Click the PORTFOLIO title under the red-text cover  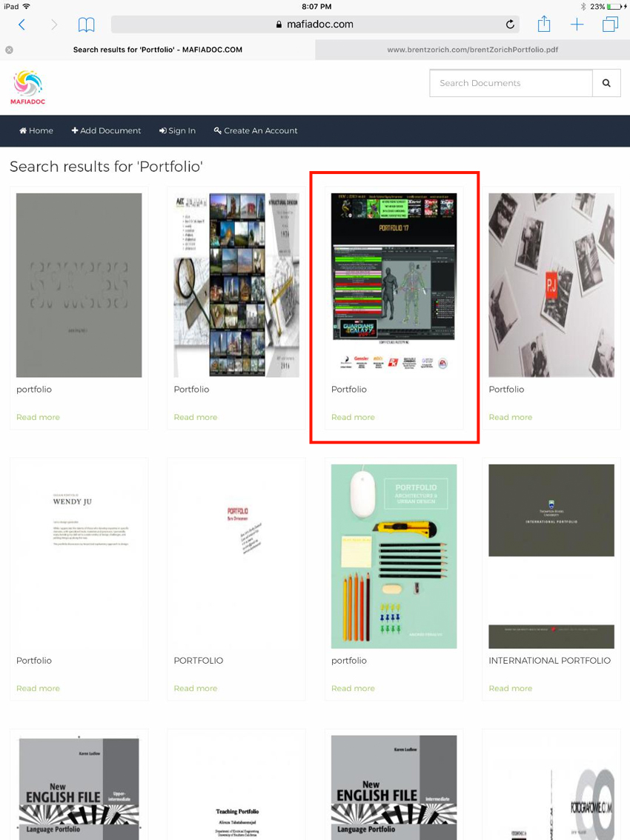pos(199,661)
